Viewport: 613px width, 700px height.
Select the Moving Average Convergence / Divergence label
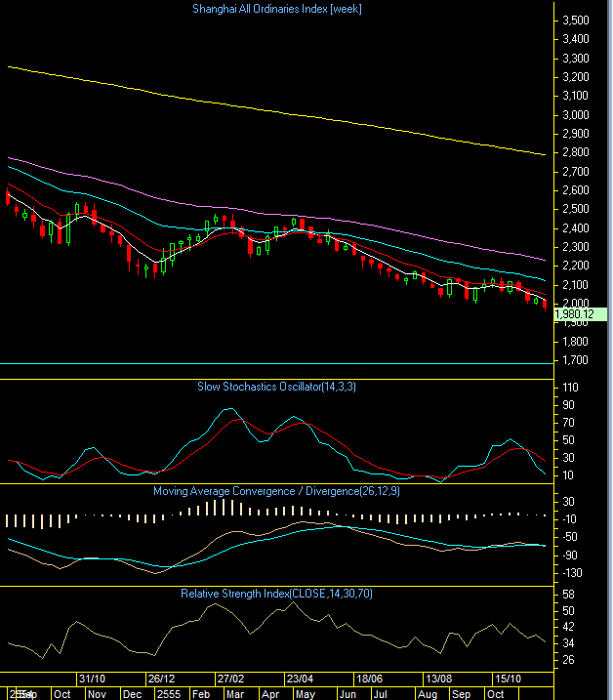click(x=276, y=490)
